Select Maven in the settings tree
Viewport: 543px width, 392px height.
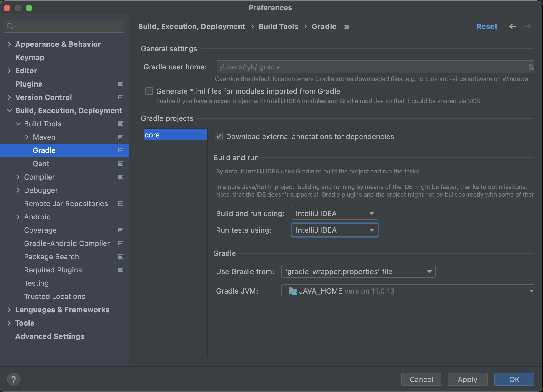[x=44, y=137]
